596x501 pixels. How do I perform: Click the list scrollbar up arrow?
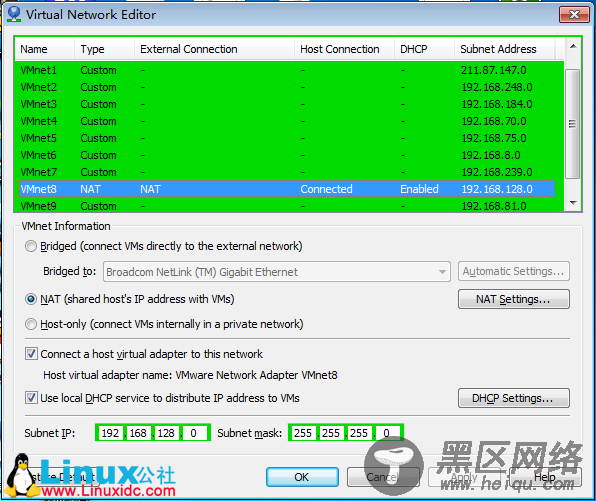(573, 46)
